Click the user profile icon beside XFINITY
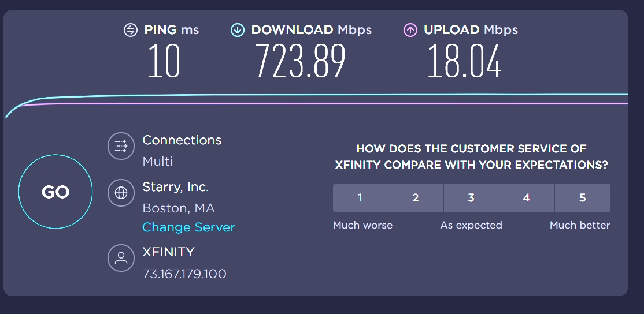The height and width of the screenshot is (314, 644). coord(121,258)
